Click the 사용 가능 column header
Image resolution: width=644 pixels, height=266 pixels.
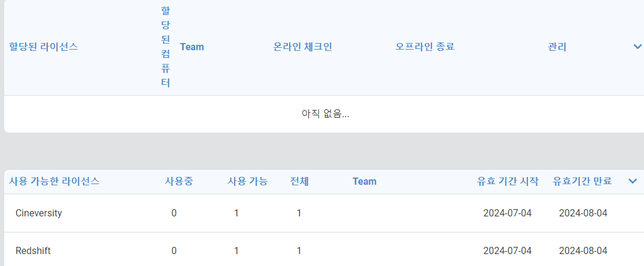[248, 181]
